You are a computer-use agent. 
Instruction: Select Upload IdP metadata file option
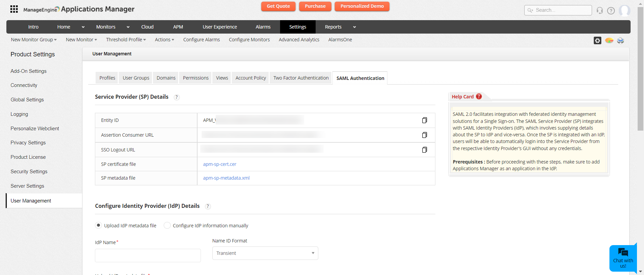(x=98, y=225)
